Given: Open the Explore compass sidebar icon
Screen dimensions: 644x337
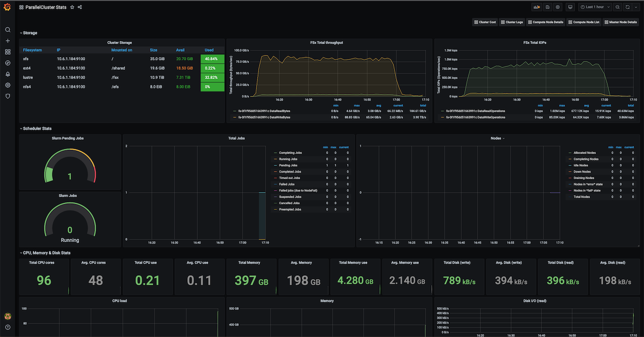Looking at the screenshot, I should (8, 63).
